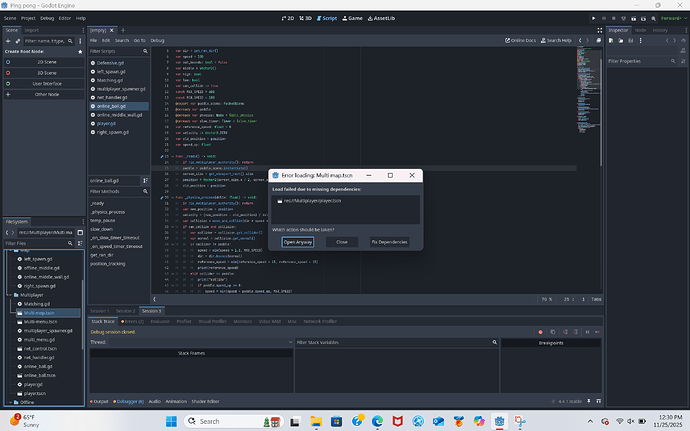Click the search icon in Filter Scripts
The height and width of the screenshot is (431, 690).
point(147,49)
